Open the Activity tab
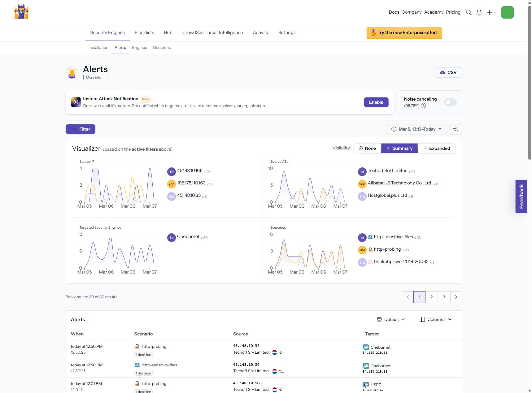 click(x=260, y=32)
